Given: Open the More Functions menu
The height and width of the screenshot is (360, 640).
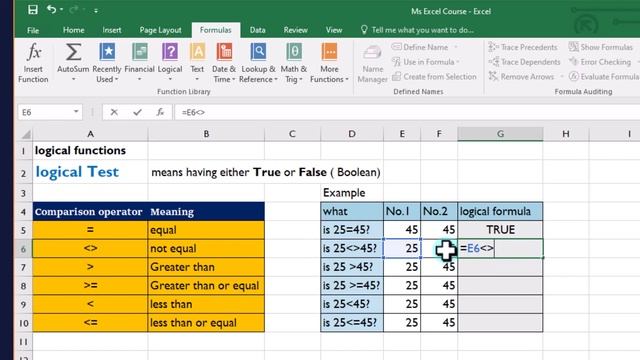Looking at the screenshot, I should [329, 63].
